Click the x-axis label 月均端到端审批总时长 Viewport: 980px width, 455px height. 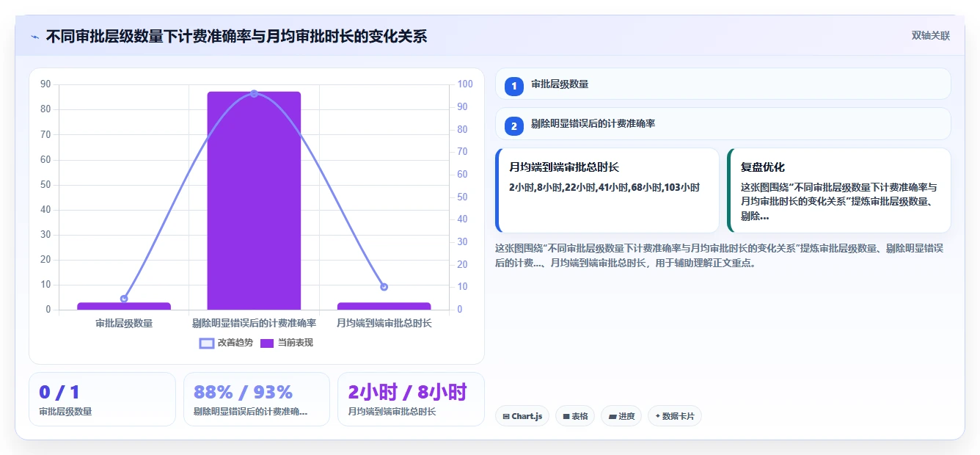(384, 323)
